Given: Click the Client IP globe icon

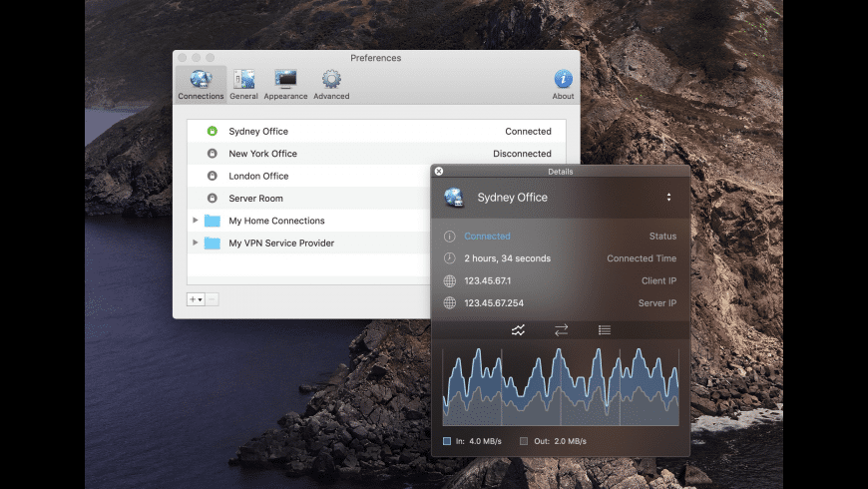Looking at the screenshot, I should coord(450,280).
